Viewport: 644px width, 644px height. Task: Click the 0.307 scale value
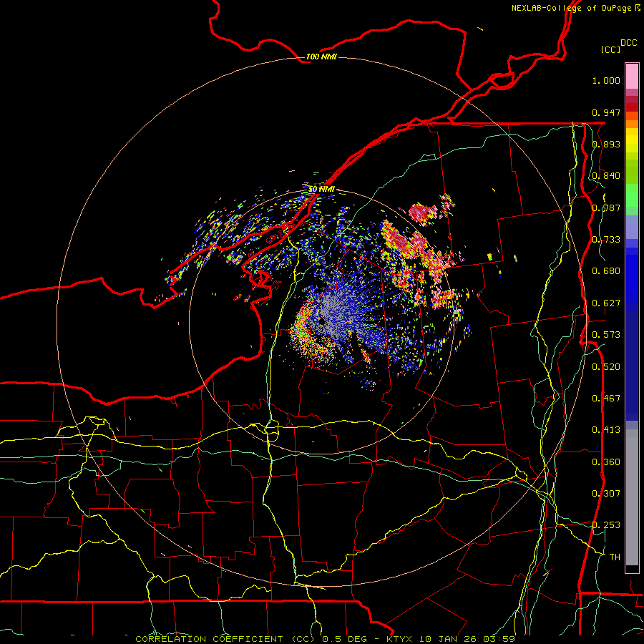click(x=606, y=493)
